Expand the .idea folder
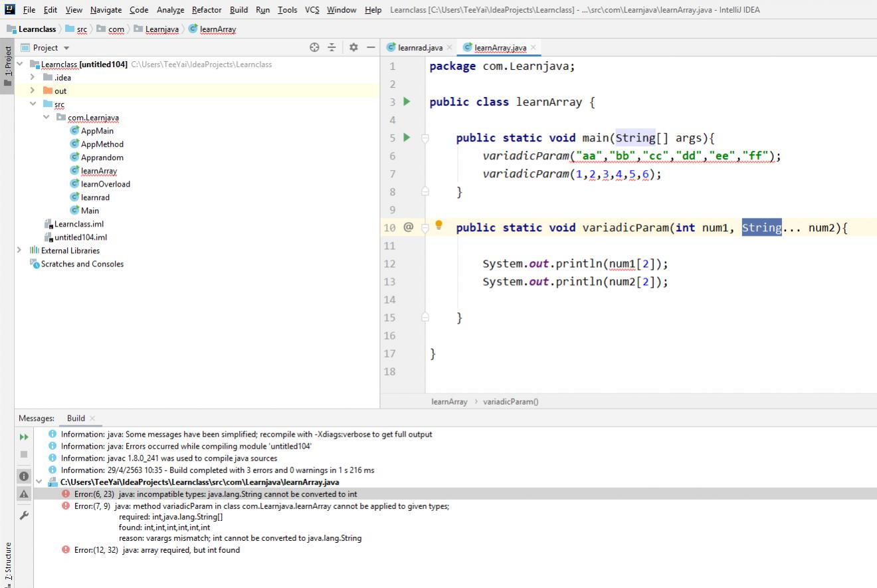This screenshot has height=588, width=877. click(x=33, y=78)
